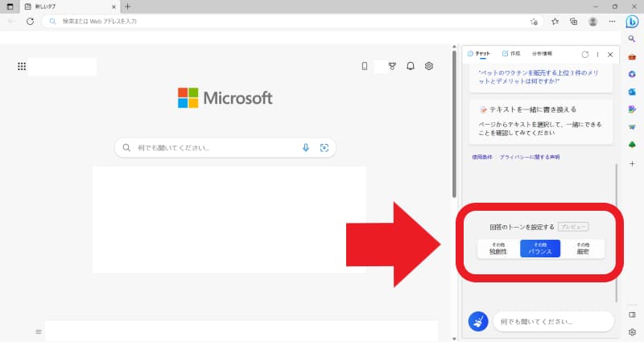Switch to the 分析情報 insights tab
The width and height of the screenshot is (644, 362).
coord(542,54)
